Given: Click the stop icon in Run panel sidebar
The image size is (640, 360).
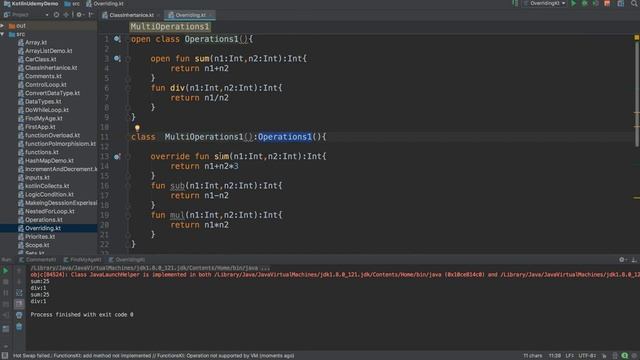Looking at the screenshot, I should (x=6, y=282).
